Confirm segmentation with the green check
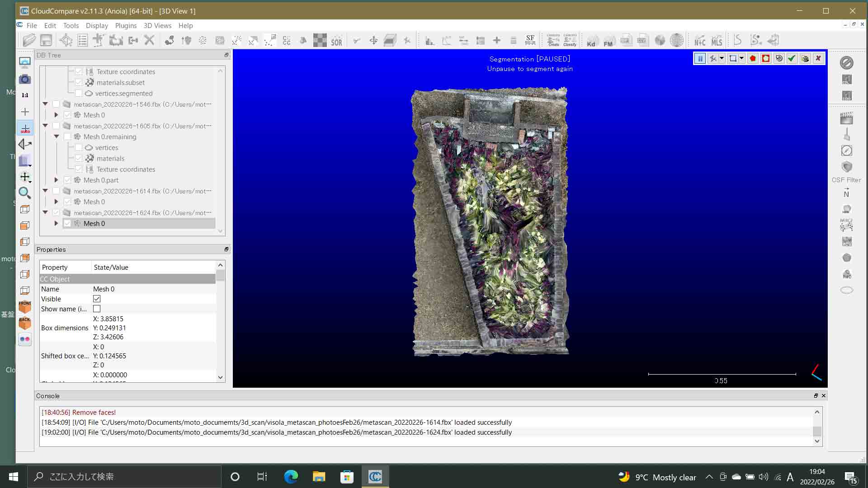This screenshot has height=488, width=868. pyautogui.click(x=792, y=58)
